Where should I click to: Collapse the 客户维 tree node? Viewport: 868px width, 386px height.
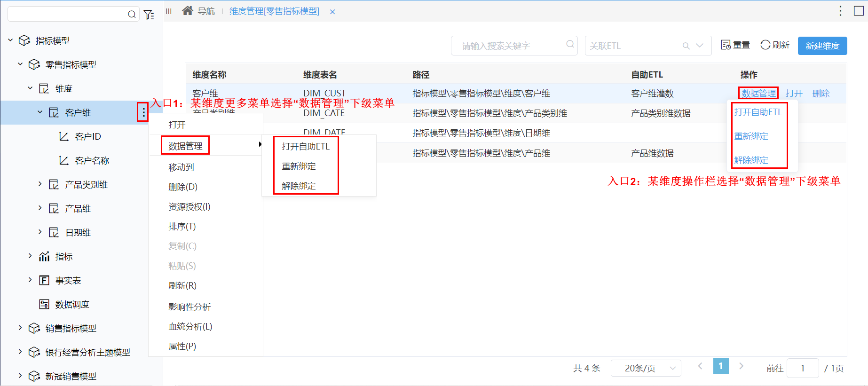click(x=40, y=112)
